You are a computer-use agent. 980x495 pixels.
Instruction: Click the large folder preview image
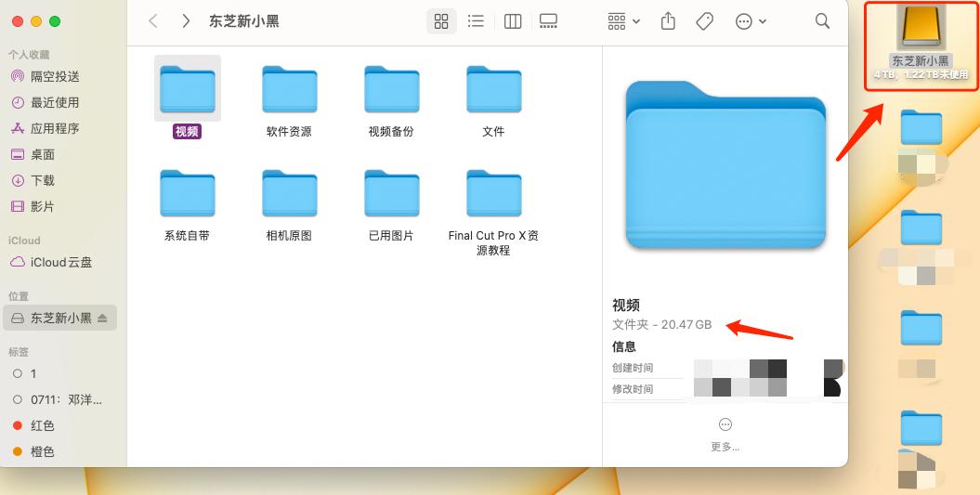tap(725, 164)
